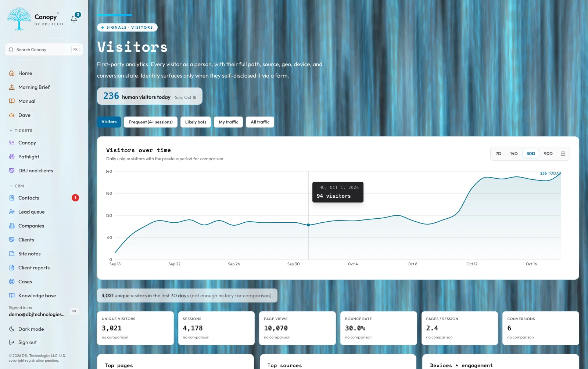This screenshot has height=369, width=588.
Task: Collapse the TICKETS sidebar section
Action: [21, 130]
